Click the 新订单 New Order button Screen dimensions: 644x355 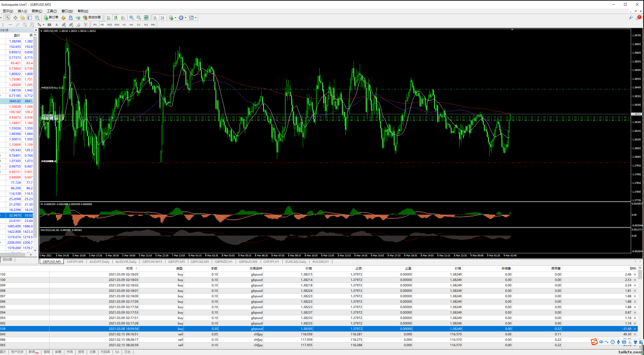click(x=51, y=18)
